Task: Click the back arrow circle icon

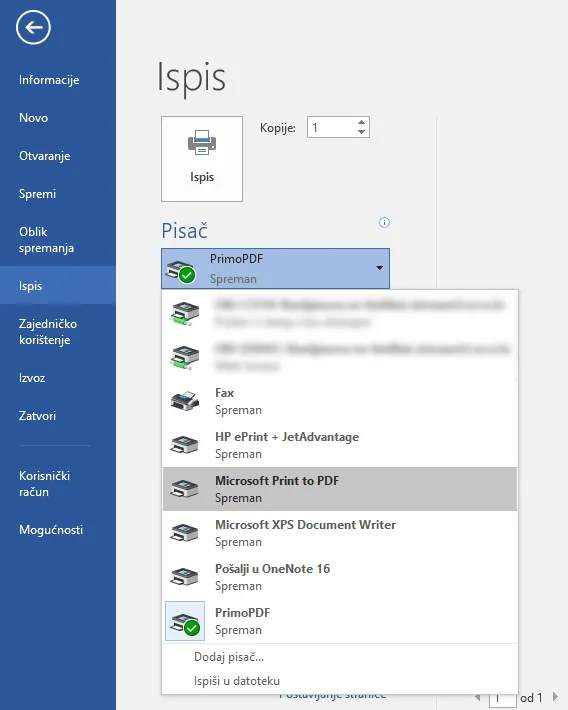Action: [33, 28]
